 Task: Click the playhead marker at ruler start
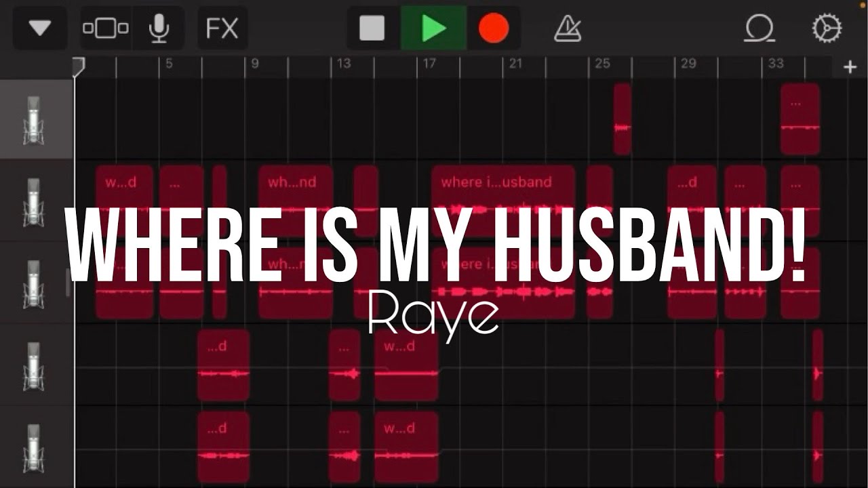click(78, 66)
